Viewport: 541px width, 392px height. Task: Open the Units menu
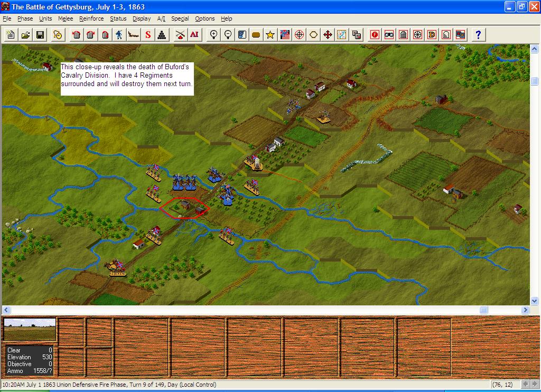45,18
